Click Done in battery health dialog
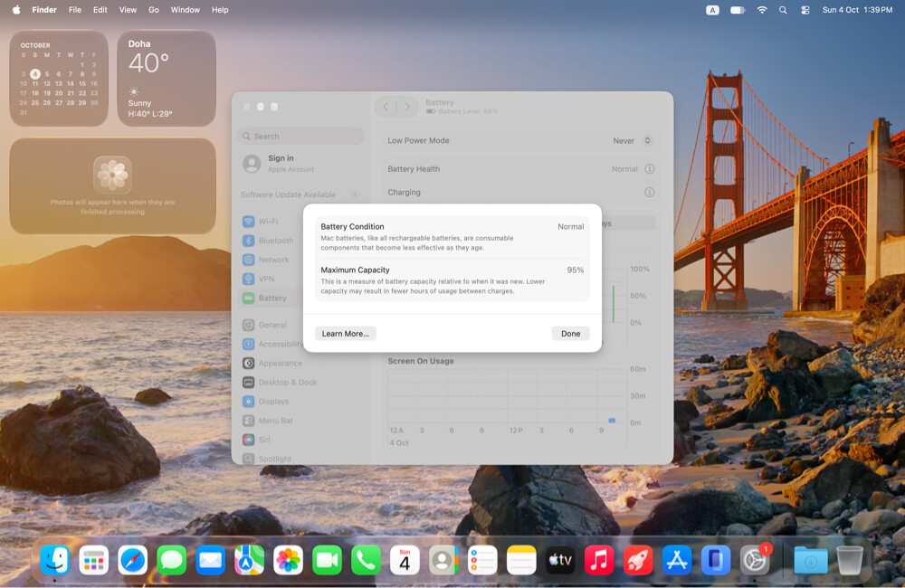This screenshot has width=905, height=588. click(570, 334)
